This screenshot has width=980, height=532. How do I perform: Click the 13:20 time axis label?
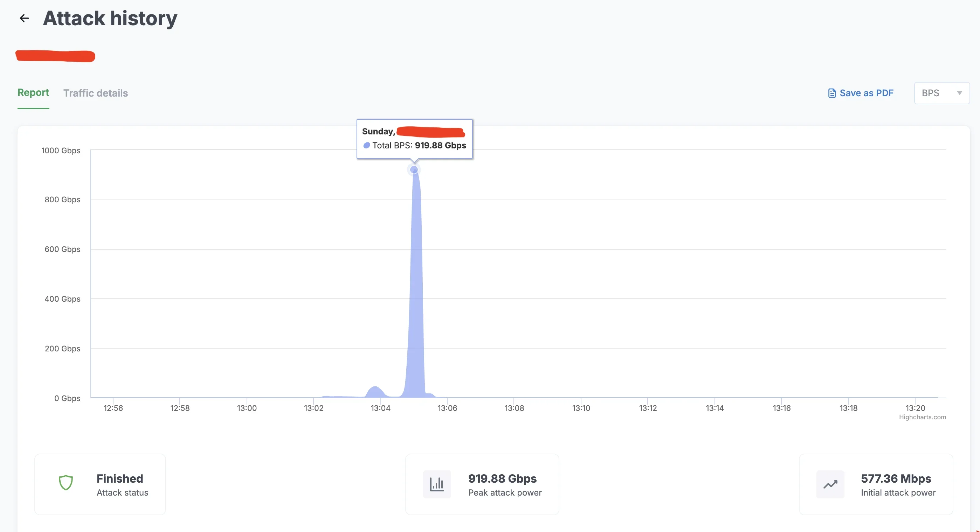pos(915,408)
